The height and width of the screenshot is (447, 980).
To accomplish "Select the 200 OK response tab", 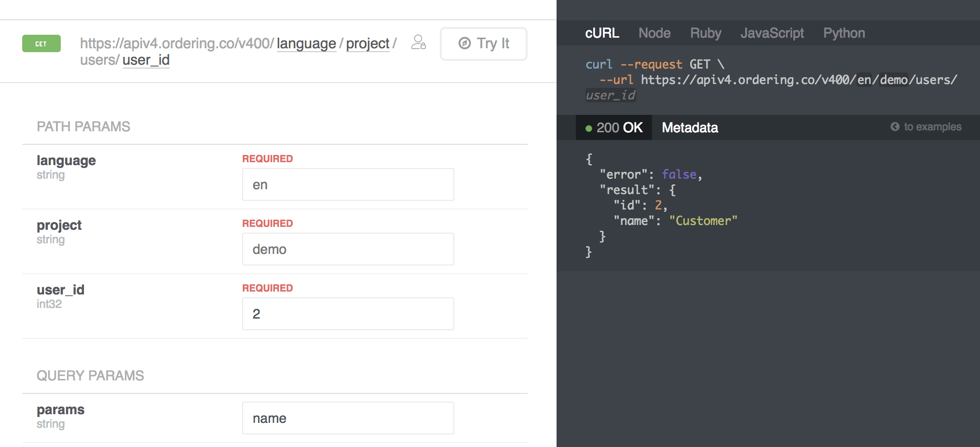I will pyautogui.click(x=614, y=127).
